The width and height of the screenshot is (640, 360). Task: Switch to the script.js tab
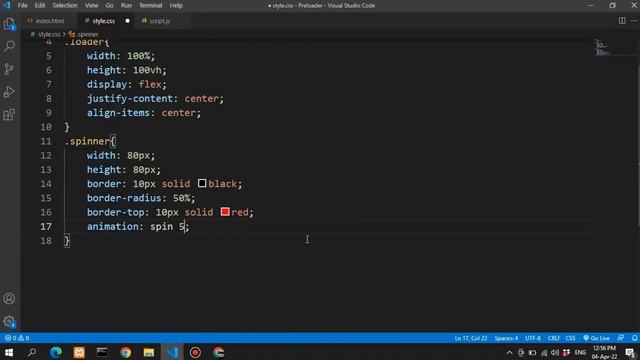pos(159,21)
